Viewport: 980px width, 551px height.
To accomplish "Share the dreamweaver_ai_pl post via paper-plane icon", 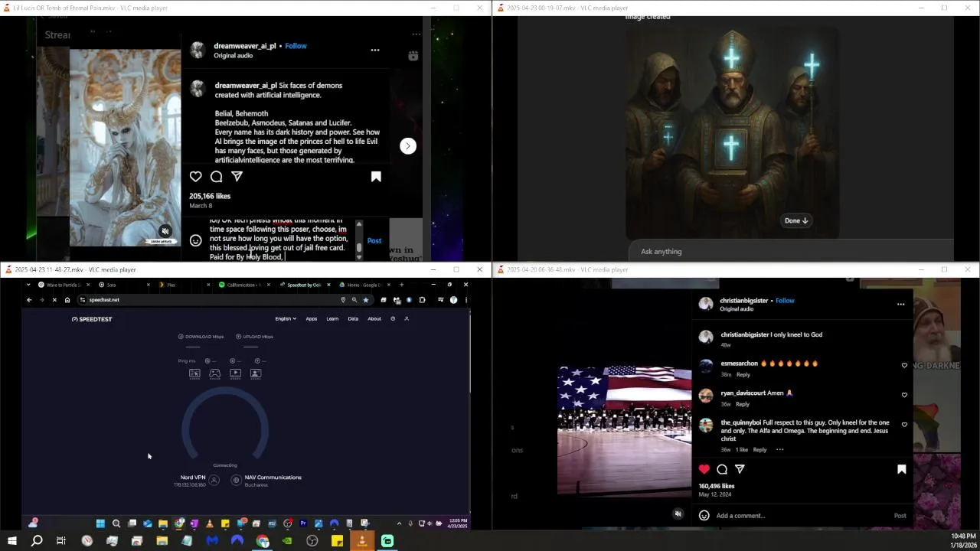I will click(x=237, y=177).
